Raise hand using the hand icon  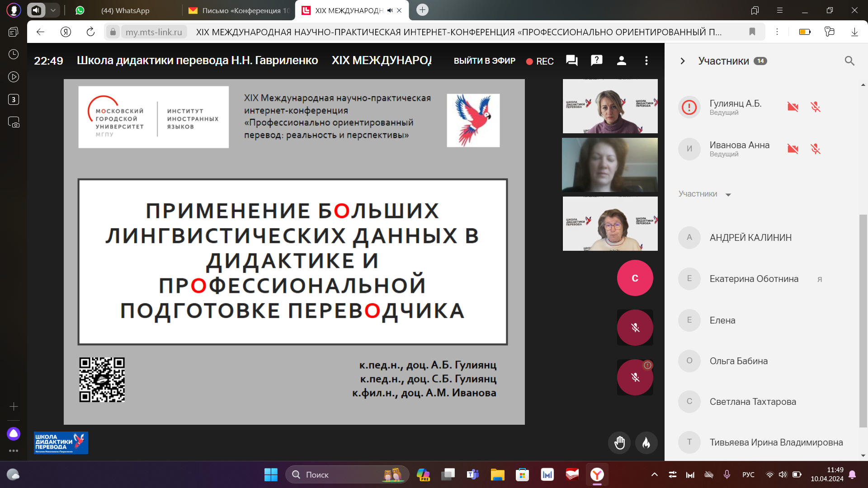tap(619, 443)
